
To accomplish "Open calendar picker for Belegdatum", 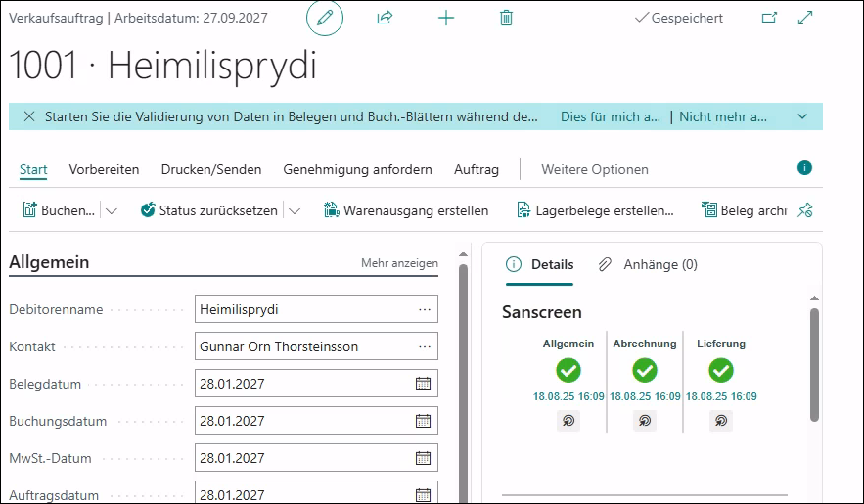I will click(423, 384).
